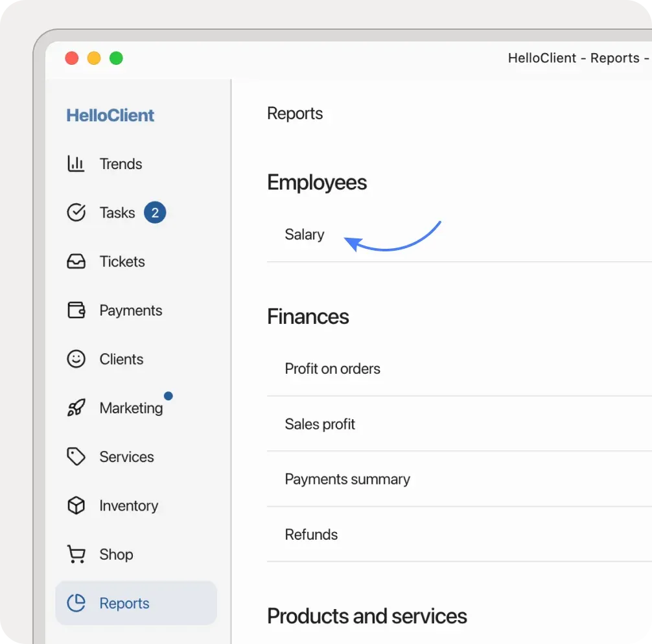Click the Shop cart icon
This screenshot has width=652, height=644.
pos(76,555)
